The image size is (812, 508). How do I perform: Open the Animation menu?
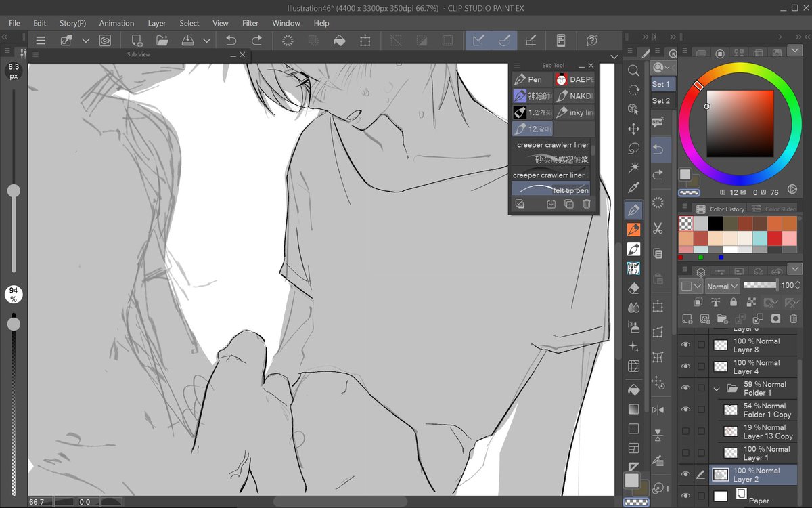tap(116, 22)
